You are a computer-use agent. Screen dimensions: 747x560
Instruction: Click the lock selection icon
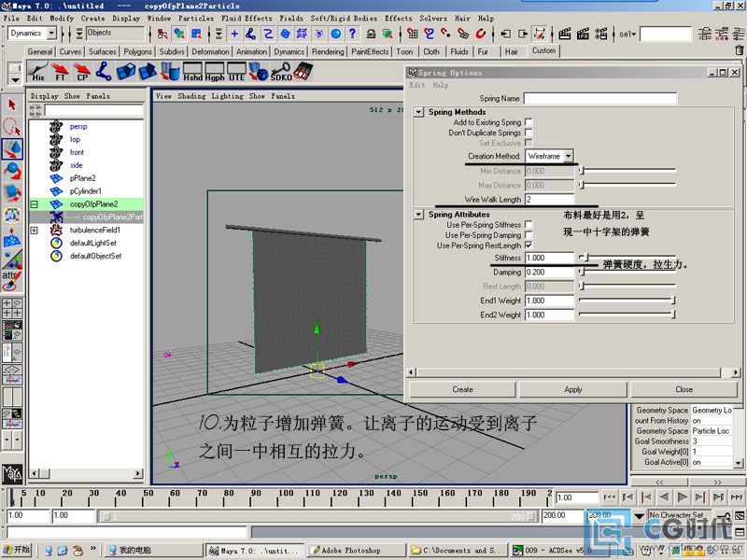371,34
